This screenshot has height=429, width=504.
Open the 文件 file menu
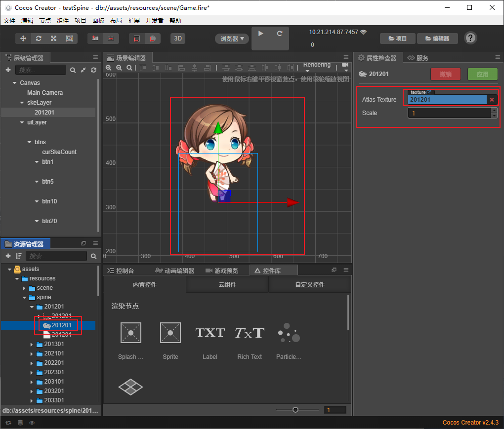pyautogui.click(x=9, y=21)
